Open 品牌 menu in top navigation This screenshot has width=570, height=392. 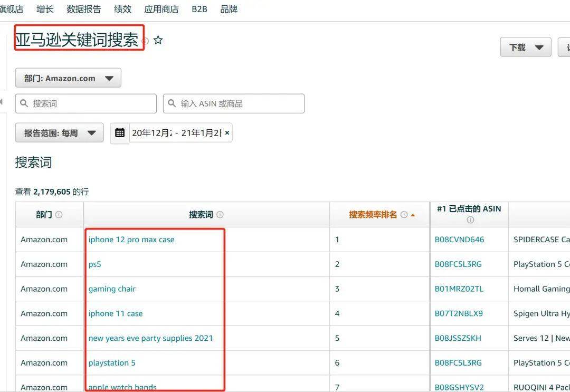[x=229, y=9]
